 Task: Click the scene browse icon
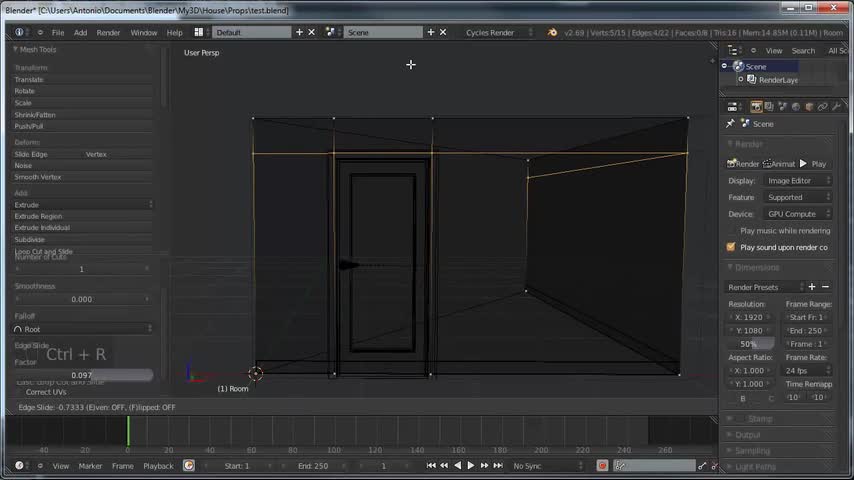pyautogui.click(x=330, y=32)
